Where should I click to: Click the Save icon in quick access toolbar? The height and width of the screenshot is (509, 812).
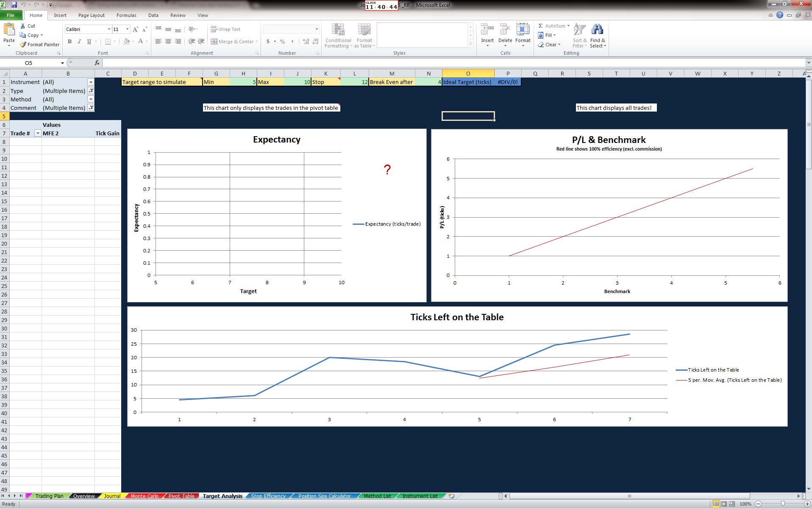pos(14,5)
